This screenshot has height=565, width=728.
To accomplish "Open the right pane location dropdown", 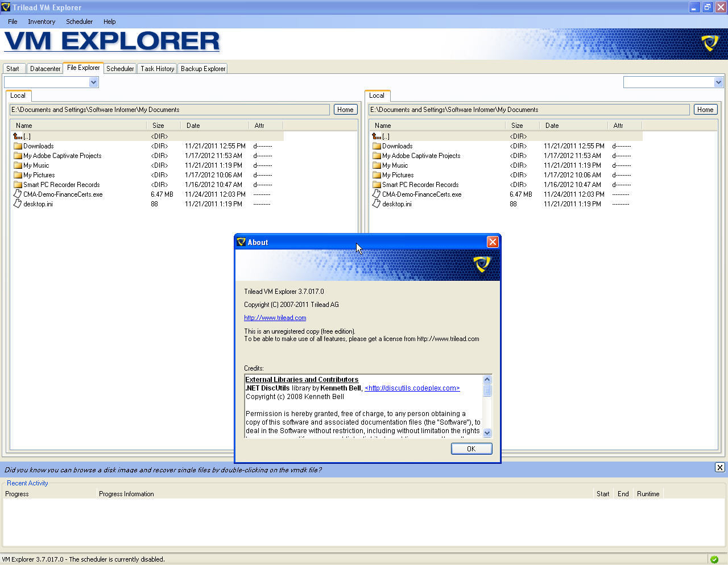I will click(x=718, y=82).
